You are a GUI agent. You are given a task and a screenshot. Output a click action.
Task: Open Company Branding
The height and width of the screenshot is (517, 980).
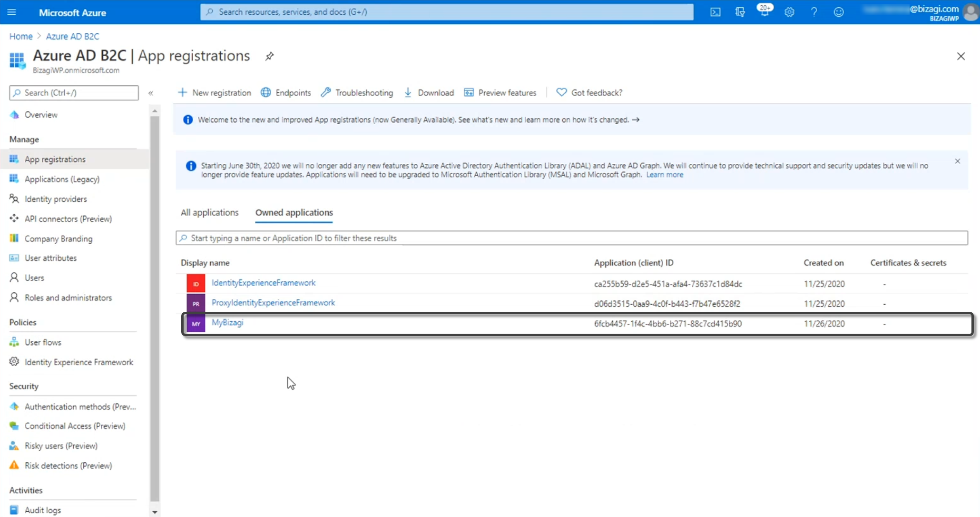click(x=59, y=239)
